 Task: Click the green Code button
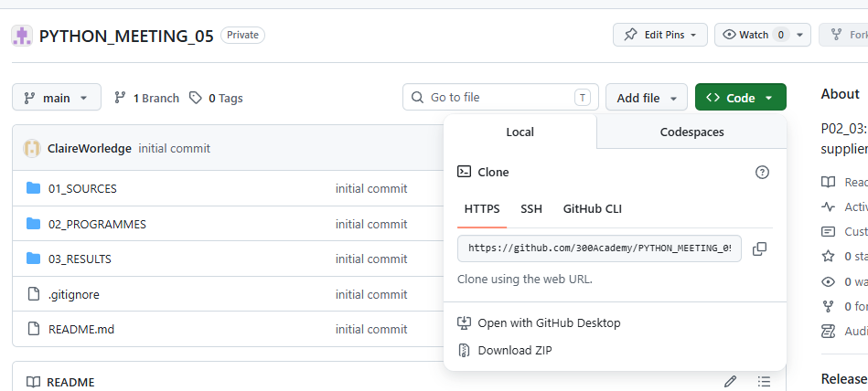[x=741, y=98]
